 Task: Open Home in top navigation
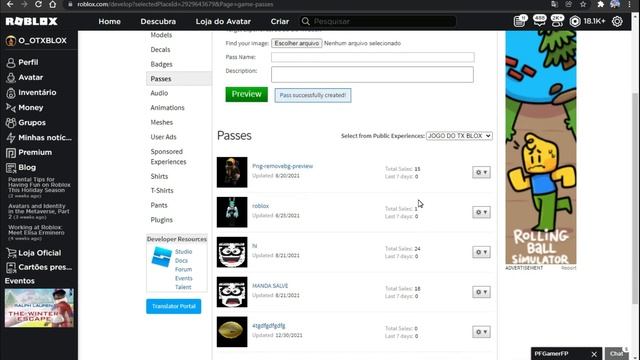(109, 21)
